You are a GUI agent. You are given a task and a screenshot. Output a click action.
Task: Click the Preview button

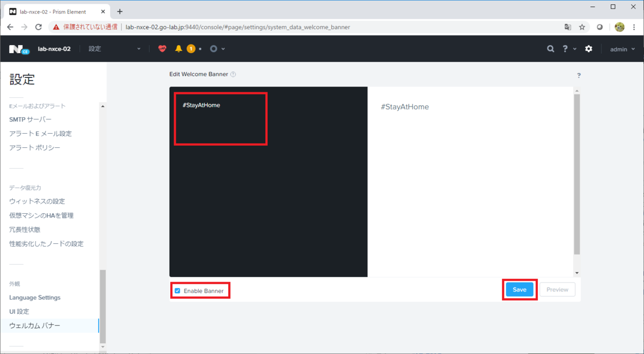click(x=557, y=290)
